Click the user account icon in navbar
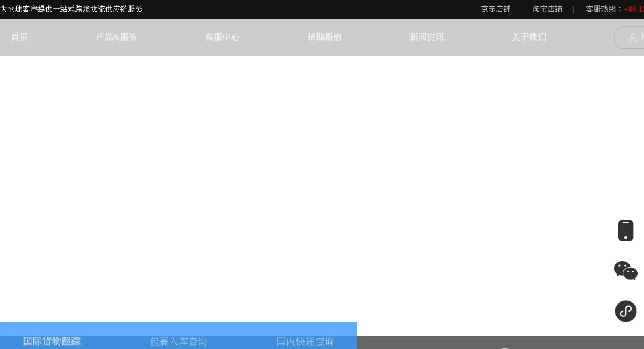This screenshot has width=644, height=349. (632, 37)
